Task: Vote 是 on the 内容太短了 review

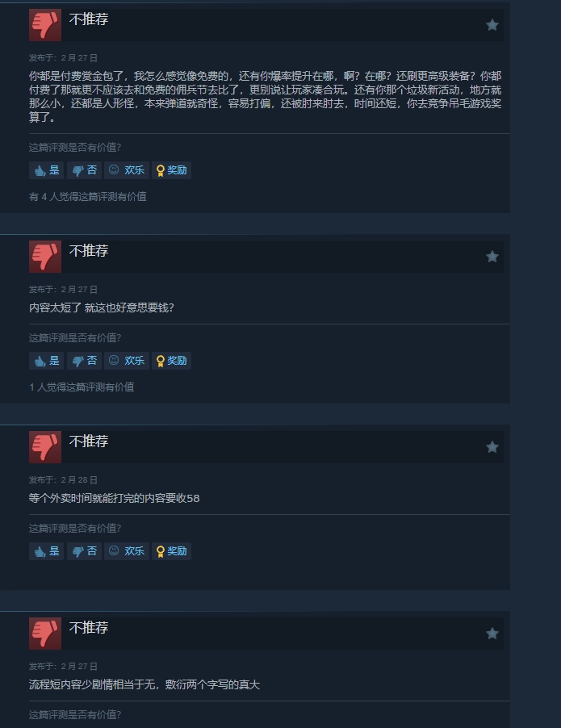Action: (x=47, y=361)
